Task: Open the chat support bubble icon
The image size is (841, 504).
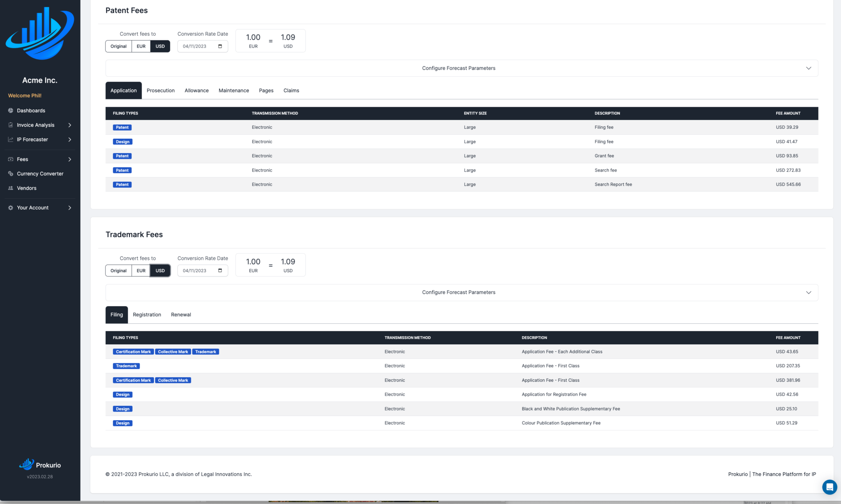Action: [x=830, y=487]
